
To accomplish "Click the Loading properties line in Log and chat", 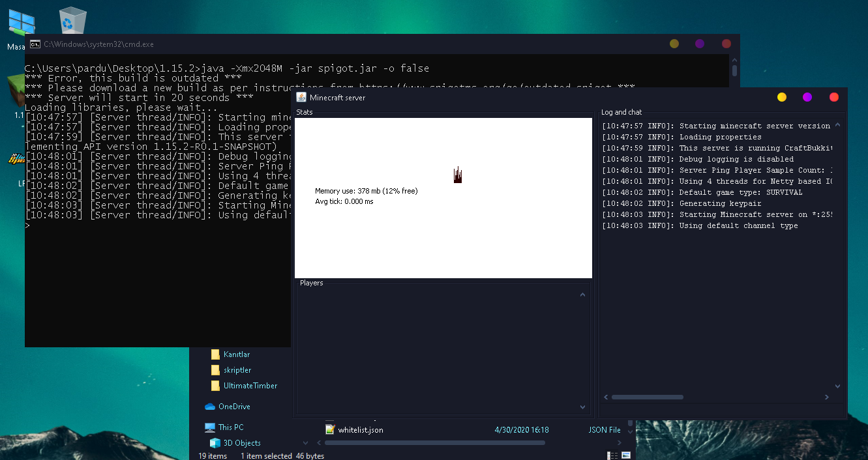I will click(x=681, y=137).
